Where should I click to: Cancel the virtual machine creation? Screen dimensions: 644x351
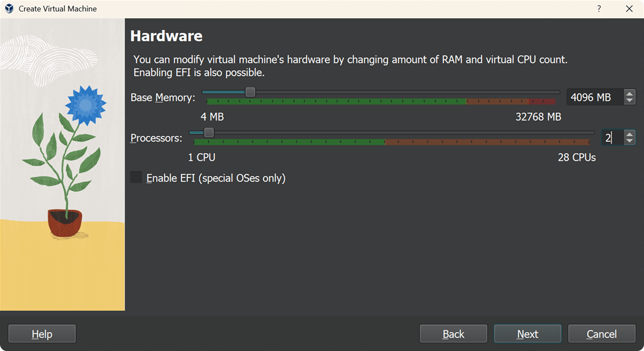coord(601,334)
